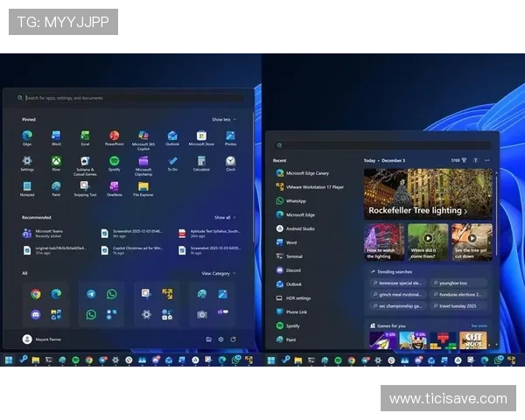Image resolution: width=525 pixels, height=420 pixels.
Task: Click the search box above the Recent list
Action: (x=382, y=145)
